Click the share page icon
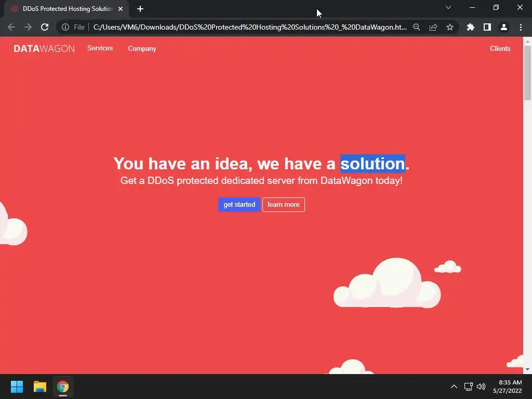 pos(433,27)
